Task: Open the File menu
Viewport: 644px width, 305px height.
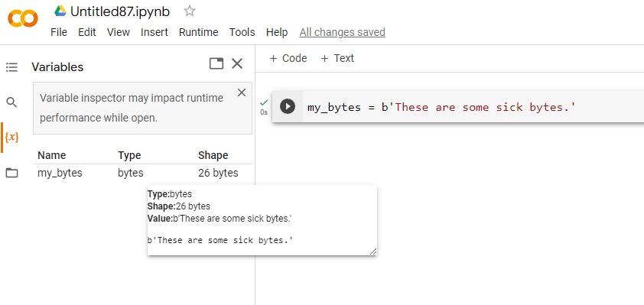Action: (x=59, y=32)
